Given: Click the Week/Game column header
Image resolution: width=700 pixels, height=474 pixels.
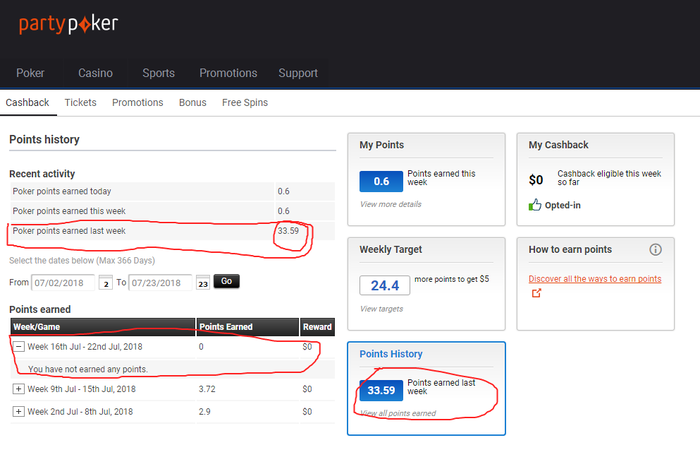Looking at the screenshot, I should pyautogui.click(x=103, y=327).
